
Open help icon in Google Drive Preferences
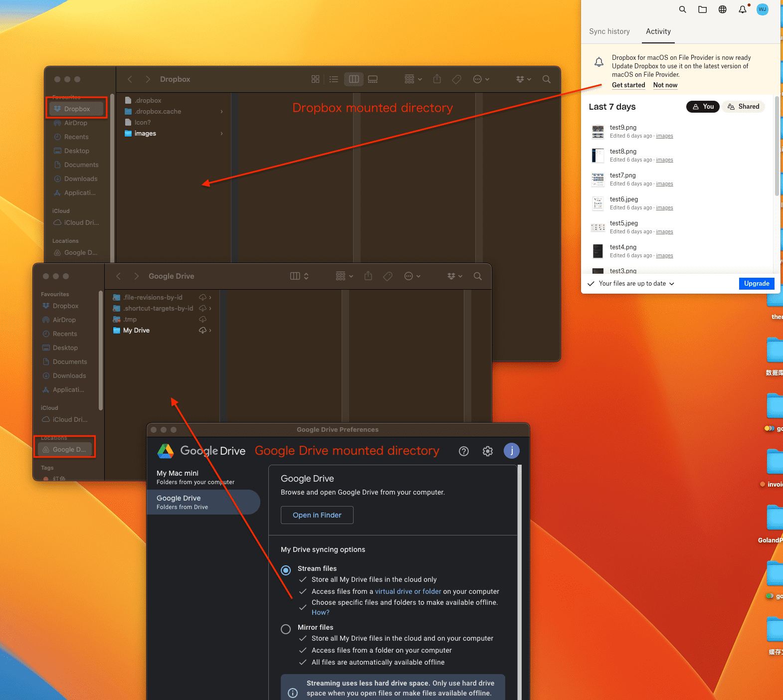pos(464,451)
